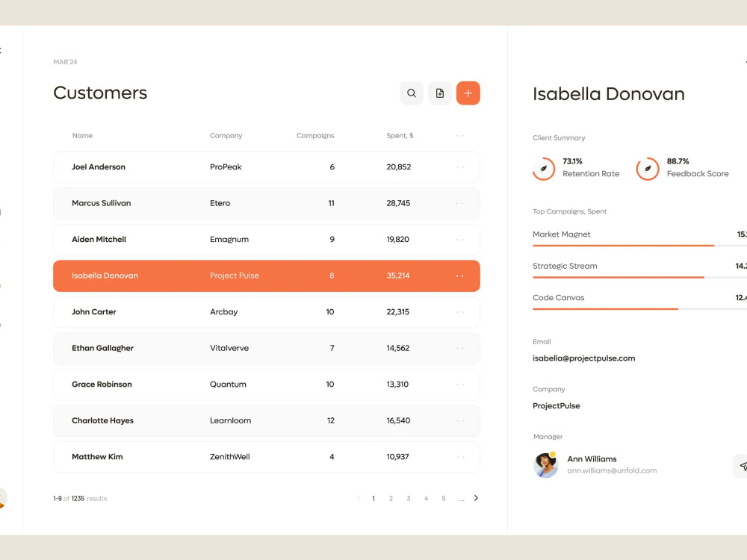Image resolution: width=747 pixels, height=560 pixels.
Task: Open options dots for John Carter
Action: [459, 312]
